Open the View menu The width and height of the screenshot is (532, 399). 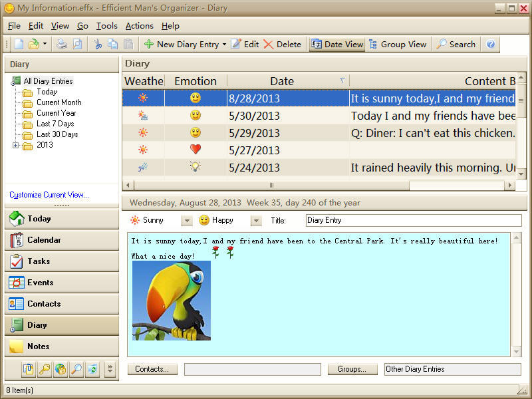pos(60,26)
